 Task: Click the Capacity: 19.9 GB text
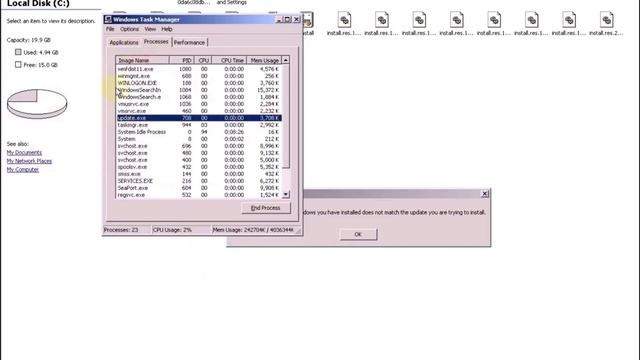[29, 40]
